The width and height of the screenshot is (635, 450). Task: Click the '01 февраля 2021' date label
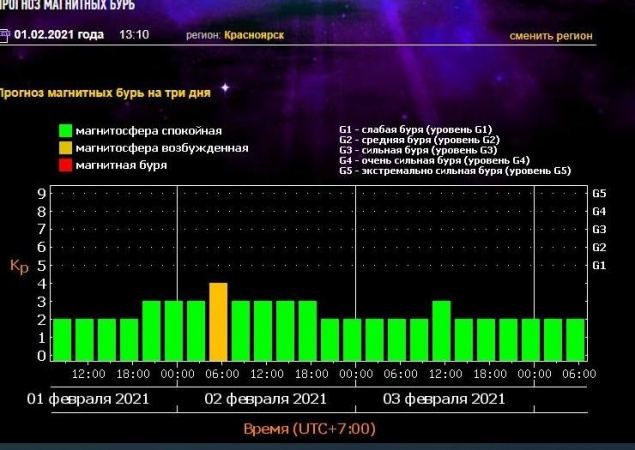pyautogui.click(x=87, y=399)
